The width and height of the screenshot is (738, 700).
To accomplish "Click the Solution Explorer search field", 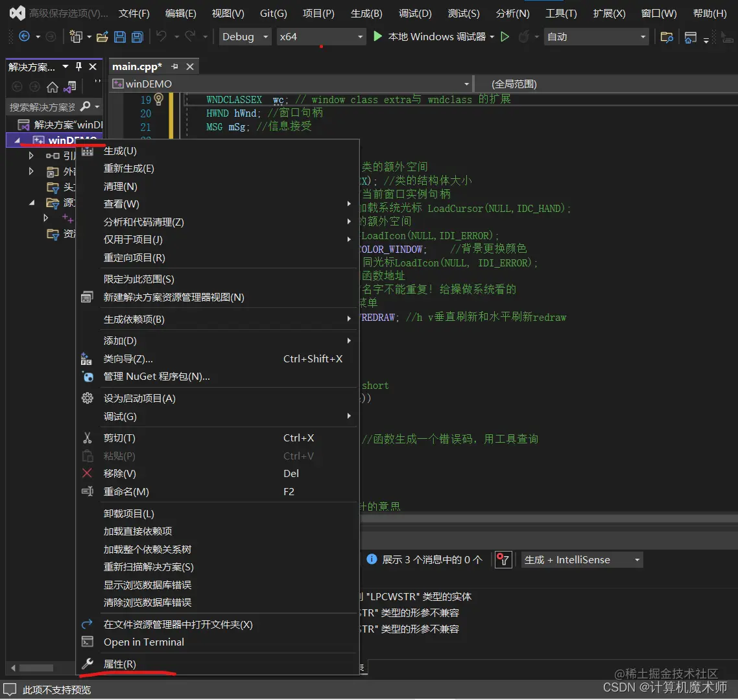I will click(x=42, y=107).
